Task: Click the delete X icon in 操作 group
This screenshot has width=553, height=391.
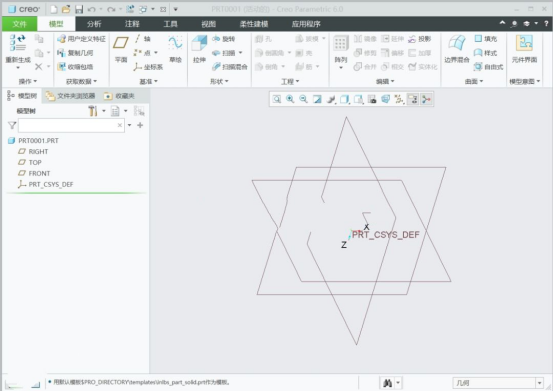Action: tap(39, 66)
